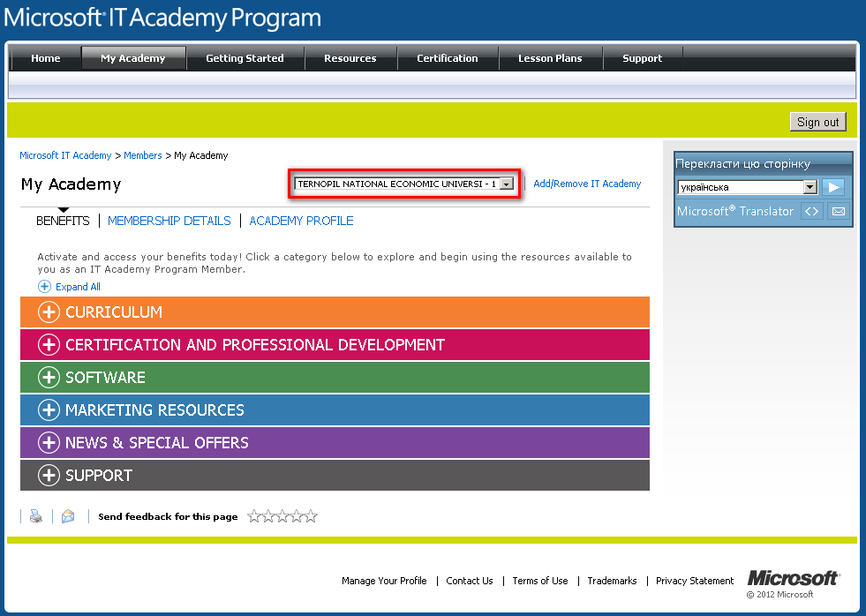Open Home in navigation bar
Image resolution: width=866 pixels, height=616 pixels.
46,58
